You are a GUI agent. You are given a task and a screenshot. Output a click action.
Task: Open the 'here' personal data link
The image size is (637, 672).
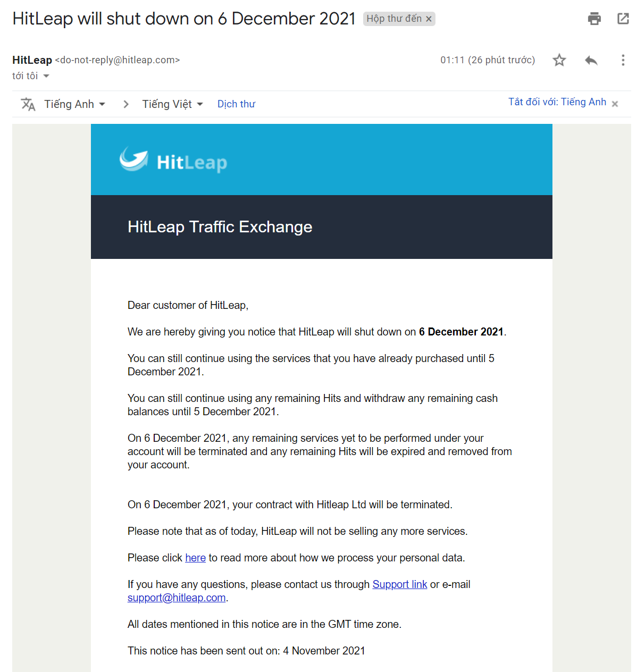coord(195,558)
